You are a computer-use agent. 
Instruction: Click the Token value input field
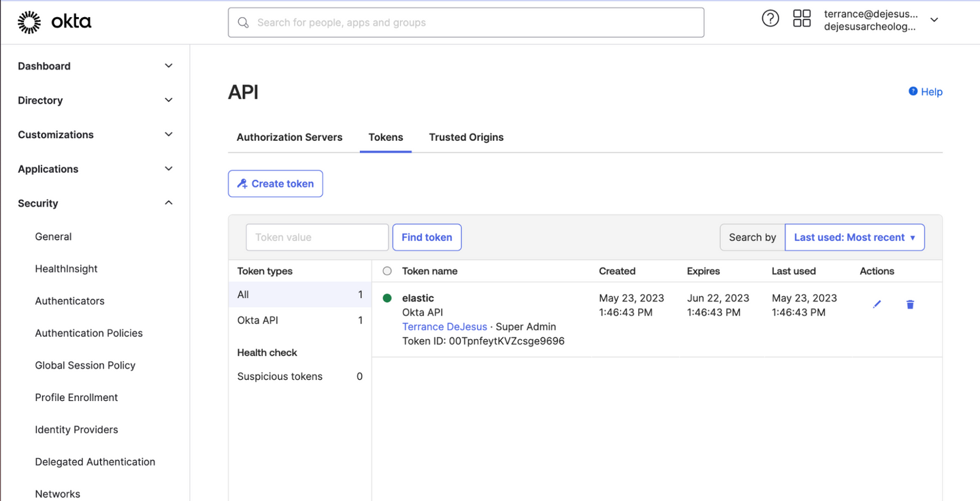[x=316, y=238]
